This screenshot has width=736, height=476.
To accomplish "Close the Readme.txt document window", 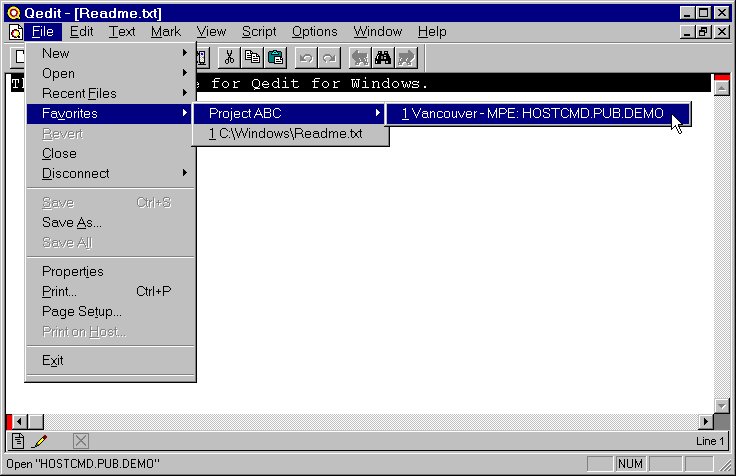I will pyautogui.click(x=722, y=32).
